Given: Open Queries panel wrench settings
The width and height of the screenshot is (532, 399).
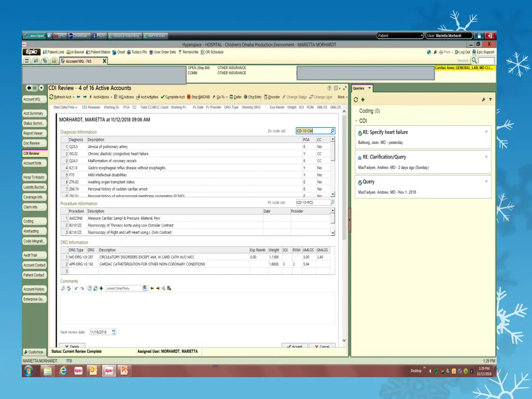Looking at the screenshot, I should pyautogui.click(x=483, y=100).
